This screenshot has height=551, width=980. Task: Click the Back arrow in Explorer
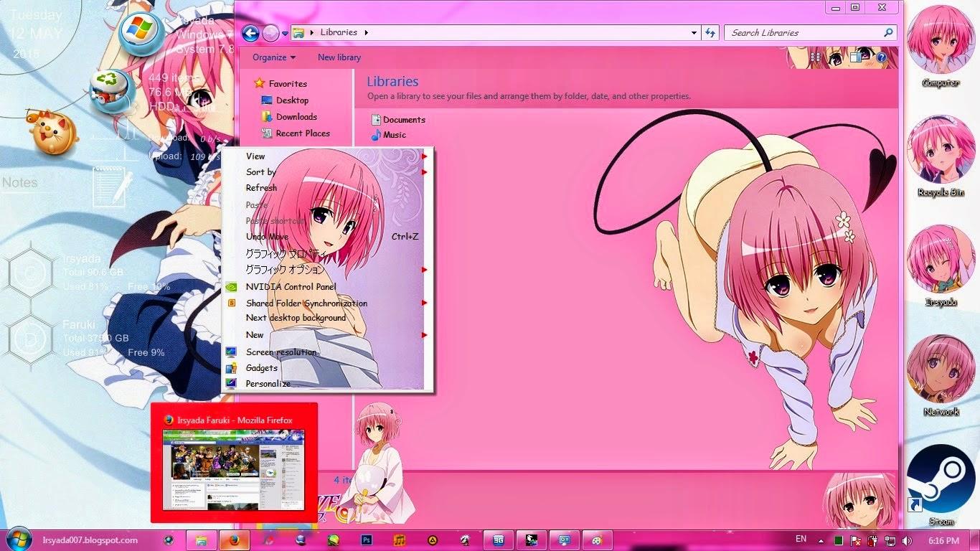click(250, 33)
